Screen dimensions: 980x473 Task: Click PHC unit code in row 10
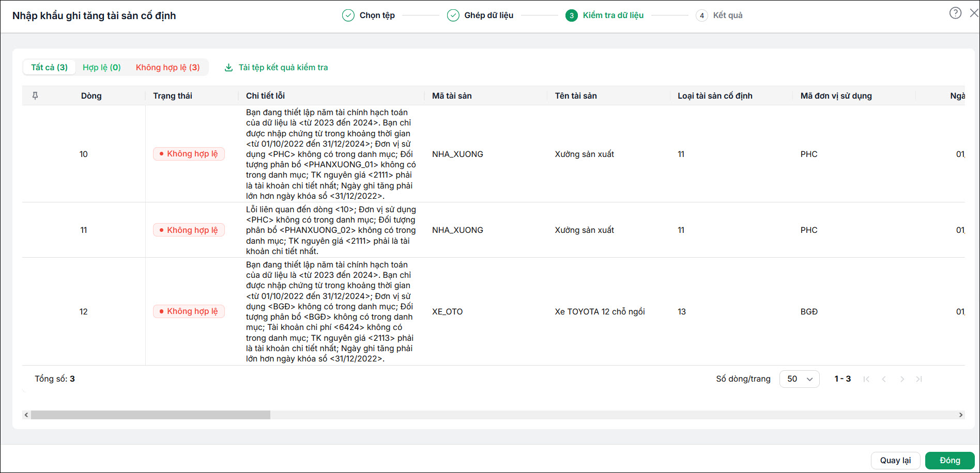809,154
